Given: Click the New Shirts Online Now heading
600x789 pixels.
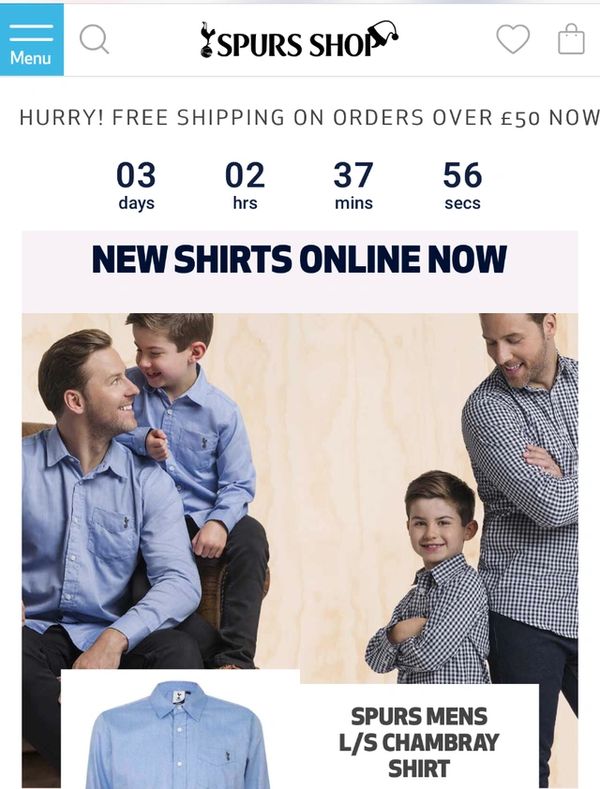Looking at the screenshot, I should pos(299,260).
